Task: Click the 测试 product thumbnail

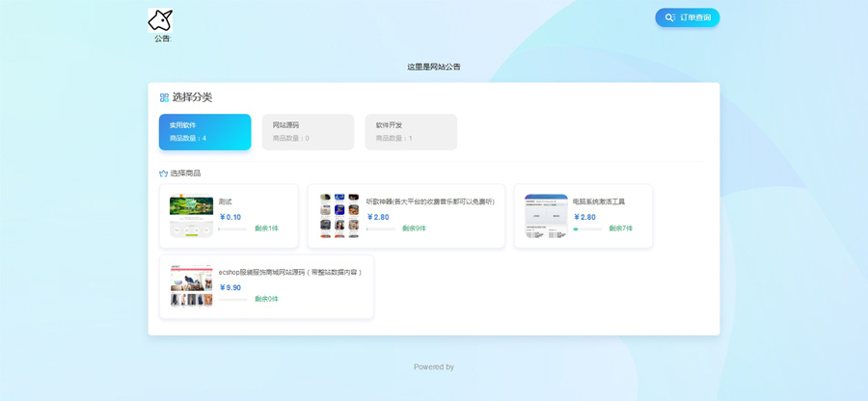Action: click(x=191, y=216)
